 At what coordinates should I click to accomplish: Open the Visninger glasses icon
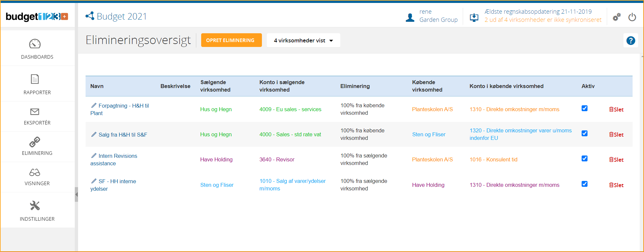click(x=35, y=172)
